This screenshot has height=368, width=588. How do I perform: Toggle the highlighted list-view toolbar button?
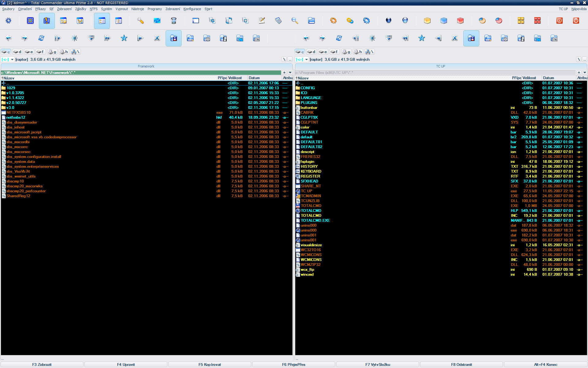102,21
